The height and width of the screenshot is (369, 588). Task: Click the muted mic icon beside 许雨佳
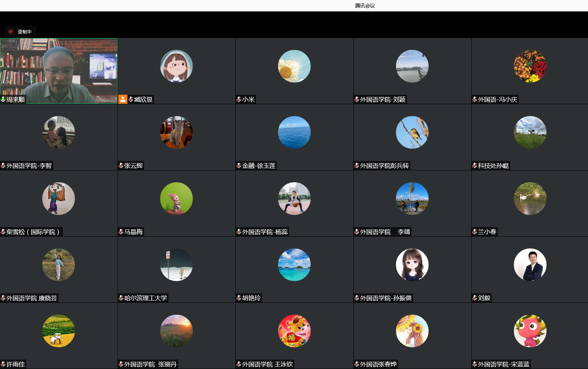click(x=3, y=364)
